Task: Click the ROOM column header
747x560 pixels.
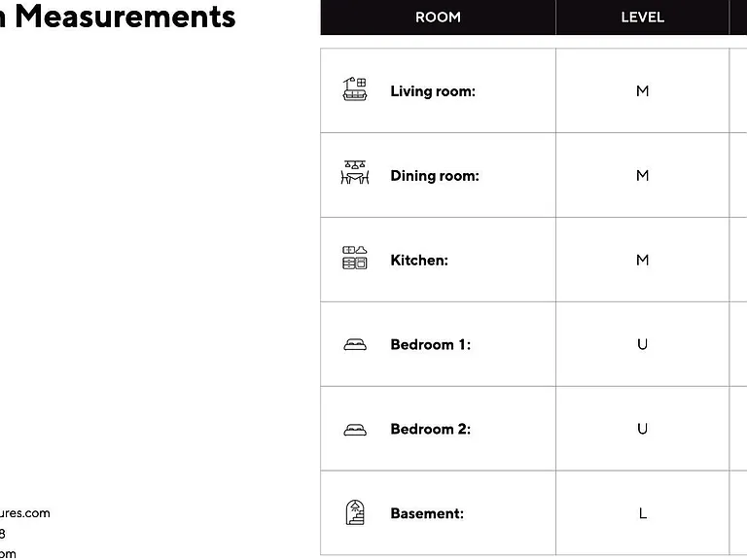Action: 438,17
